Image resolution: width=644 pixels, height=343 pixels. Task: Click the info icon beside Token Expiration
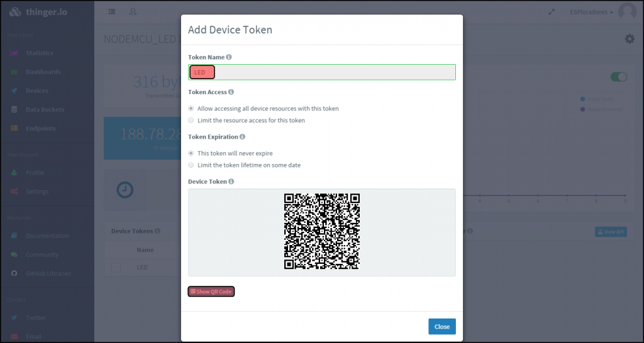click(242, 136)
